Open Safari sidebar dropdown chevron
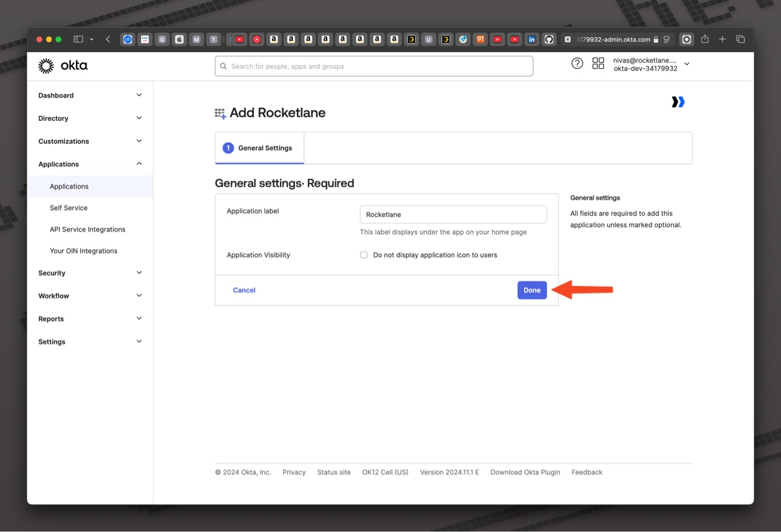 coord(92,39)
